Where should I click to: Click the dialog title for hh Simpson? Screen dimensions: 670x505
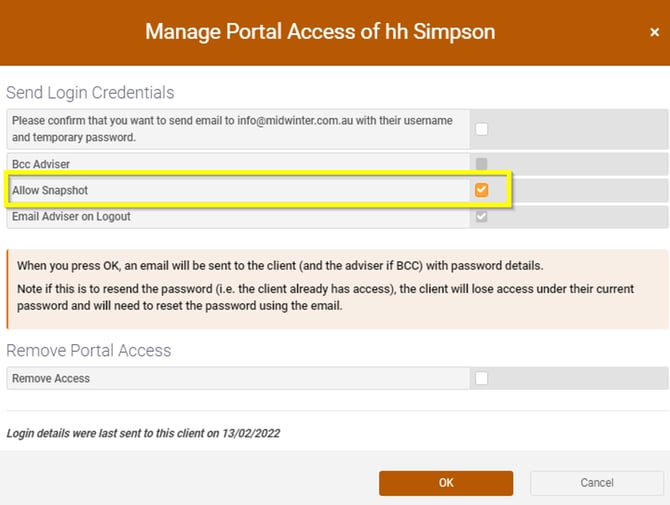(x=320, y=31)
